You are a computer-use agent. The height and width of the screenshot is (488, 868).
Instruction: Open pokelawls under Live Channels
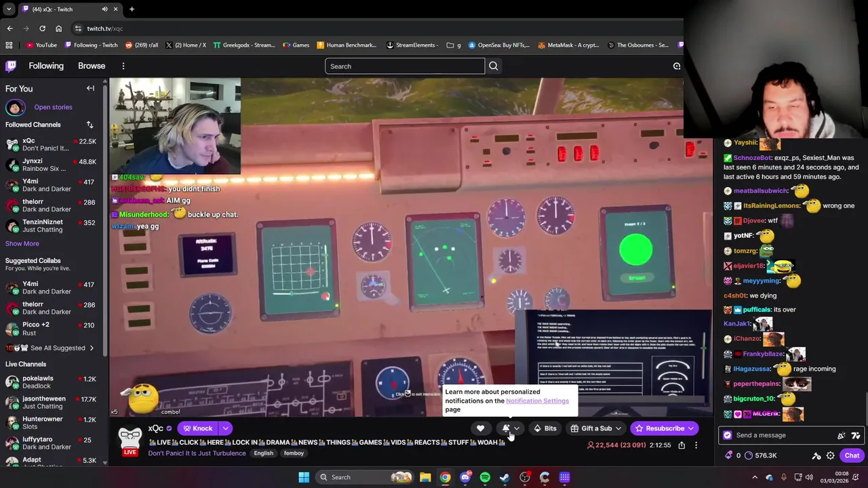[52, 382]
